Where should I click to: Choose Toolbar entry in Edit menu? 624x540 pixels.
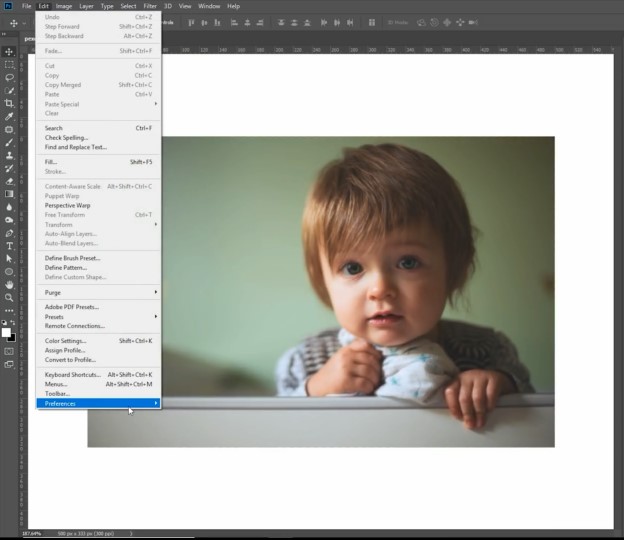pos(98,394)
